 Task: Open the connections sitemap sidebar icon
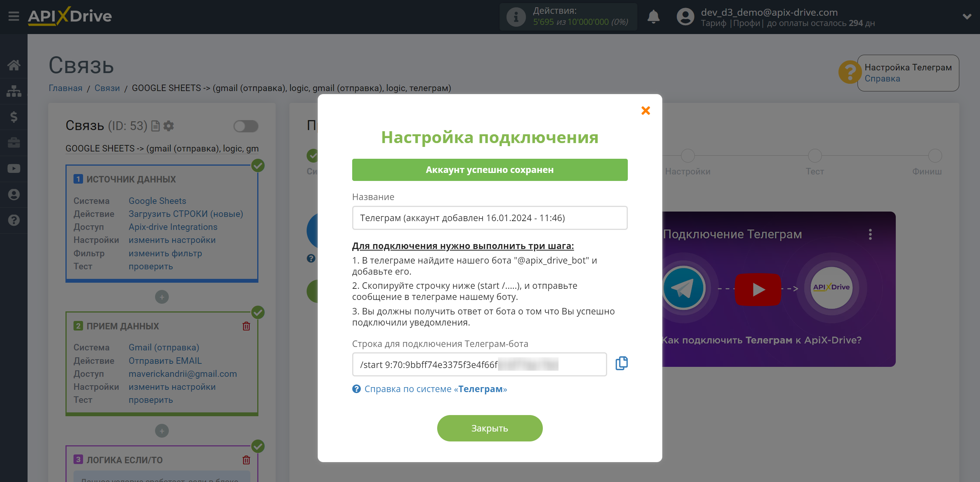point(14,91)
